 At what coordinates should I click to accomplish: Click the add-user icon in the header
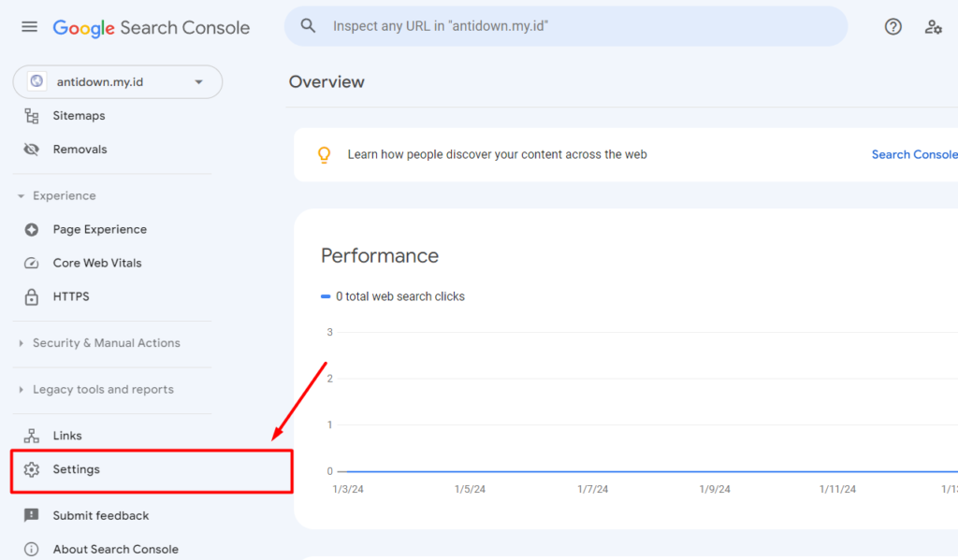pyautogui.click(x=934, y=27)
